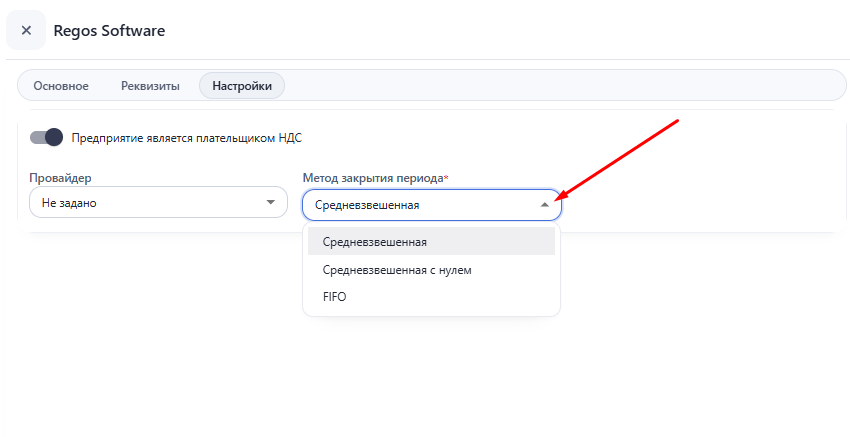
Task: Click the Regos Software title text
Action: [109, 30]
